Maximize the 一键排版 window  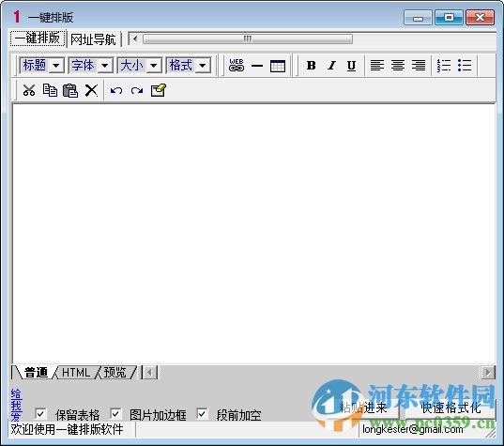pyautogui.click(x=449, y=17)
